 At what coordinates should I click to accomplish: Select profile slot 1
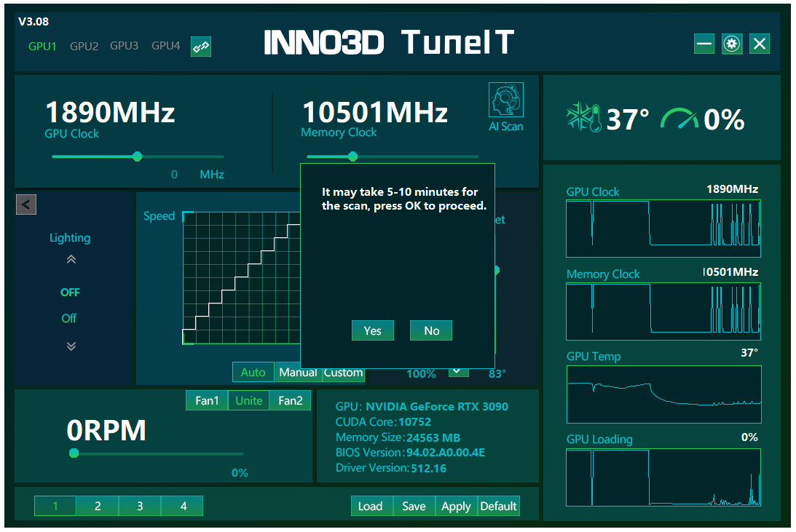pyautogui.click(x=55, y=506)
